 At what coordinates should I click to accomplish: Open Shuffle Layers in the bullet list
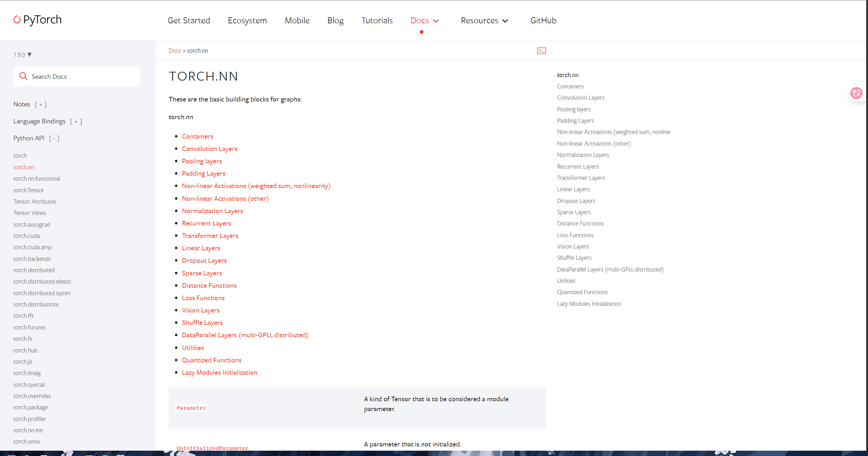point(202,323)
